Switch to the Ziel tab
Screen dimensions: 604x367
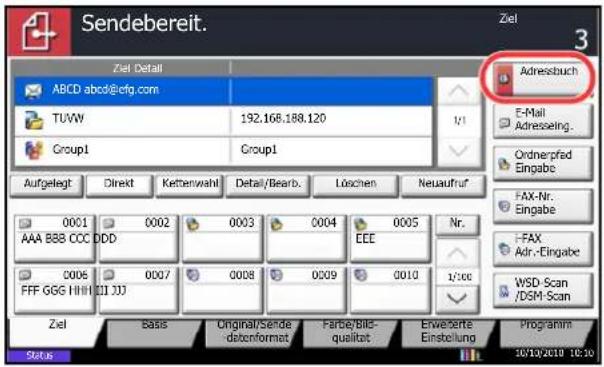pos(56,332)
